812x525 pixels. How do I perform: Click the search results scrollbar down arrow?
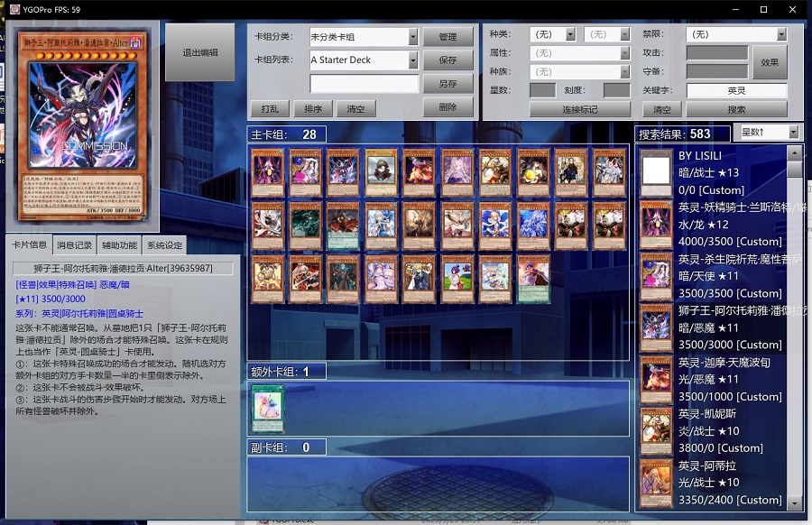point(795,503)
